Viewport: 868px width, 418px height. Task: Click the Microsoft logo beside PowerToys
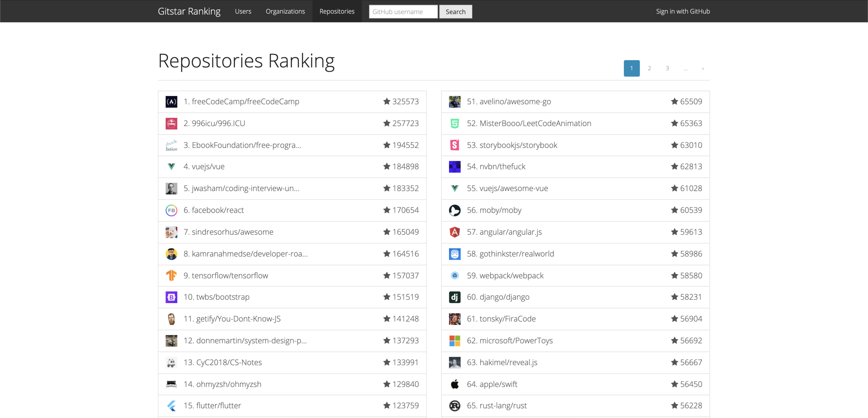[x=454, y=341]
